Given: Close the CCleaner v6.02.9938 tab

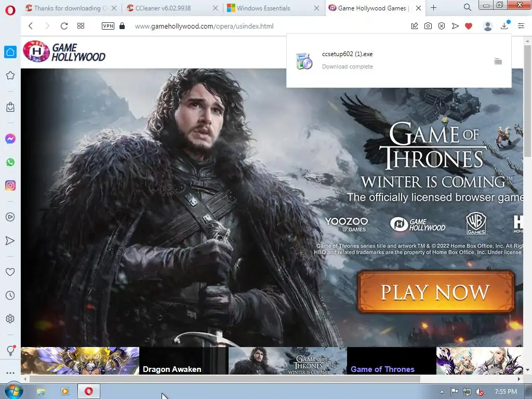Looking at the screenshot, I should [x=215, y=8].
